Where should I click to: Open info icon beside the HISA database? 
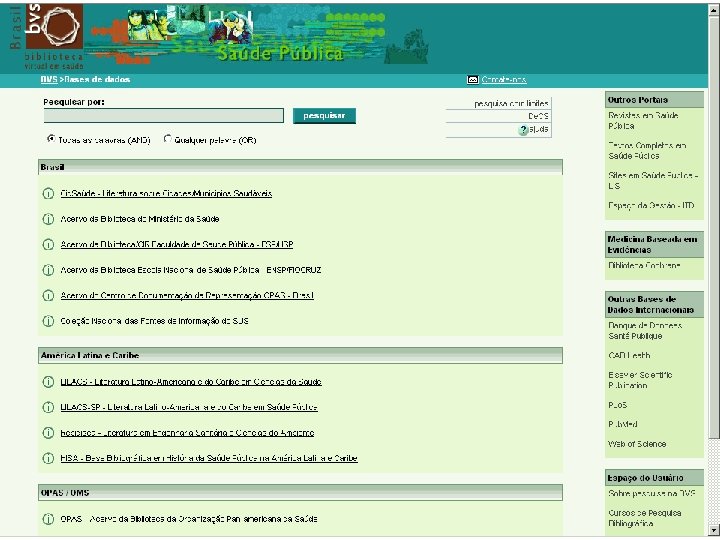click(x=48, y=458)
